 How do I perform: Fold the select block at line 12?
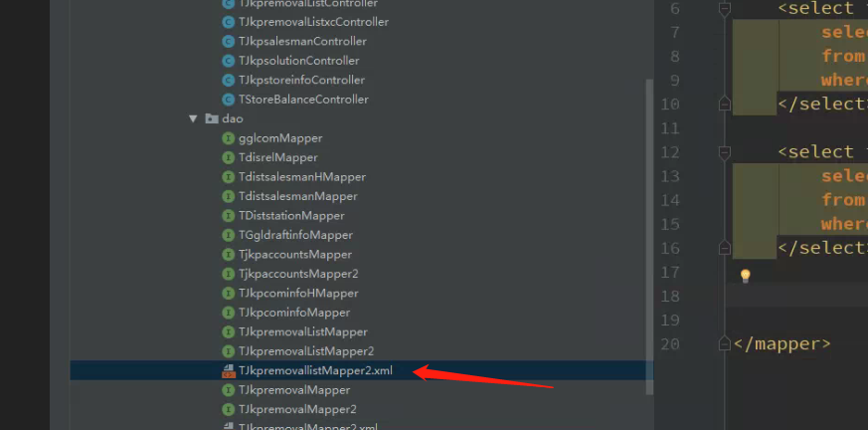coord(724,152)
